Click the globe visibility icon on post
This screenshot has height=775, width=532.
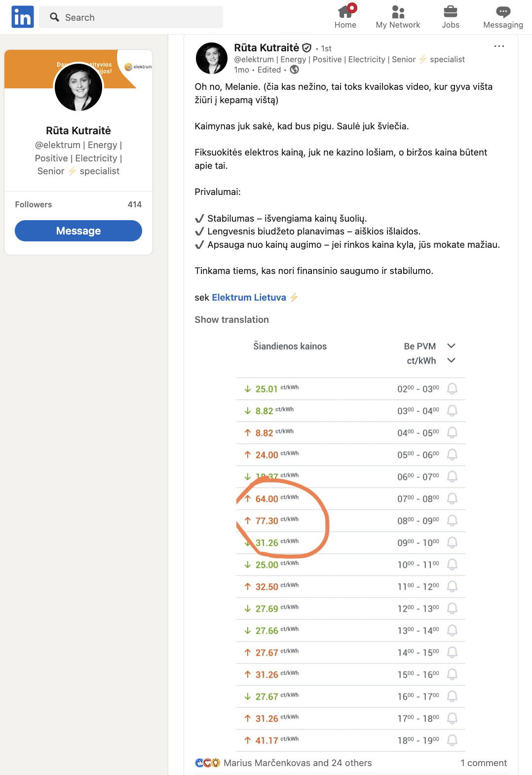click(x=295, y=70)
